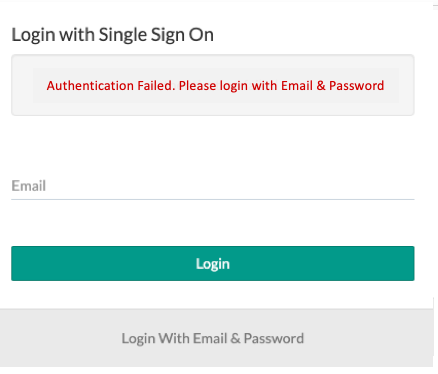Click the Authentication Failed error message
The width and height of the screenshot is (438, 374).
pyautogui.click(x=215, y=86)
